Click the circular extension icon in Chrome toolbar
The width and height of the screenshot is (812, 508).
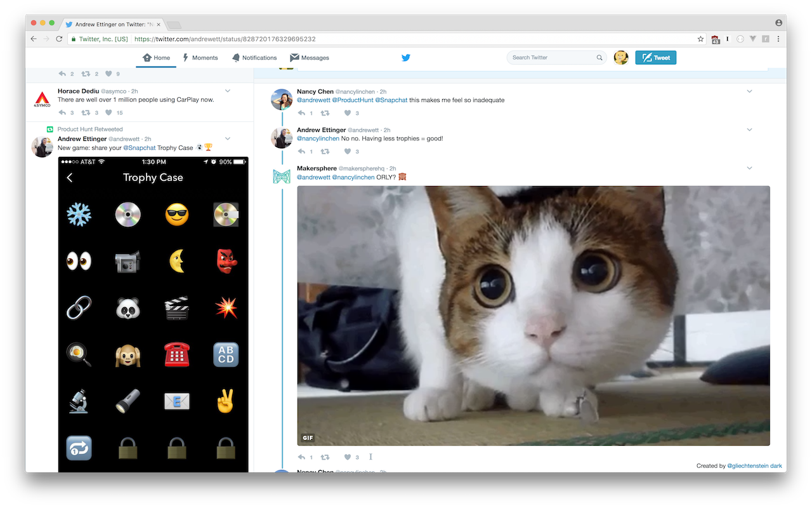pos(740,39)
